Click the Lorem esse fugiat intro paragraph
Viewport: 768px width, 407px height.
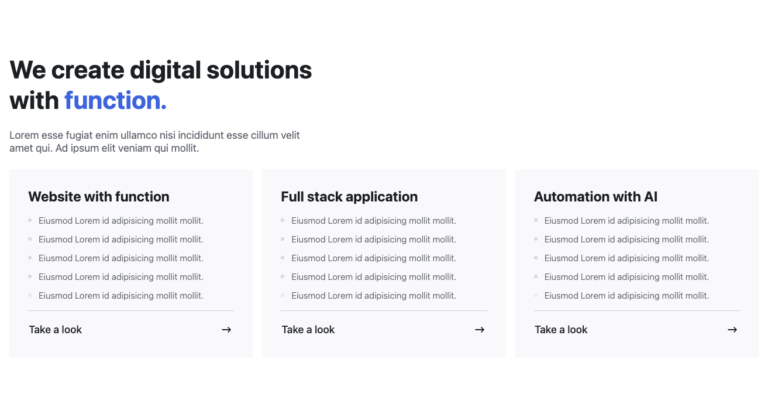point(154,142)
